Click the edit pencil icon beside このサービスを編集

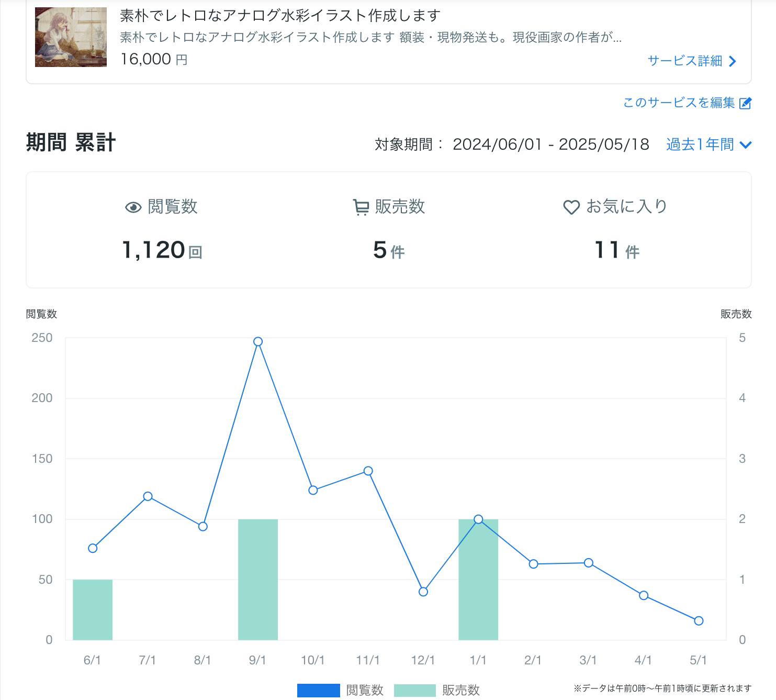pyautogui.click(x=745, y=103)
